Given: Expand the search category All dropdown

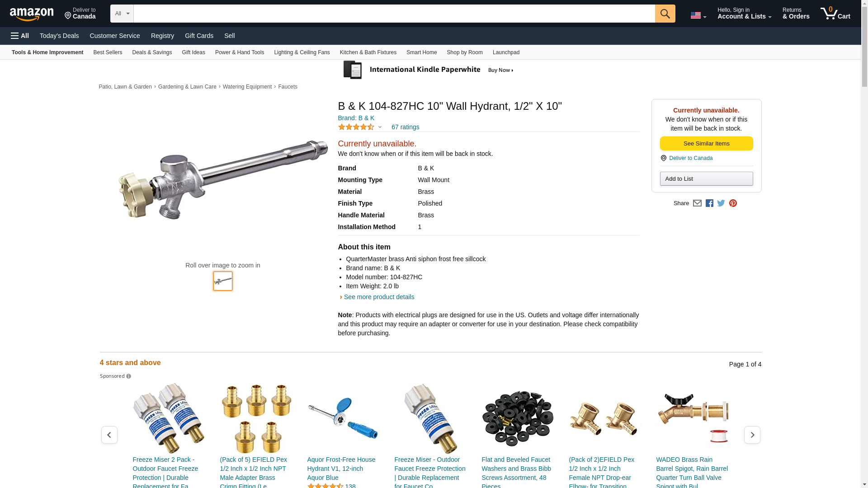Looking at the screenshot, I should tap(122, 14).
